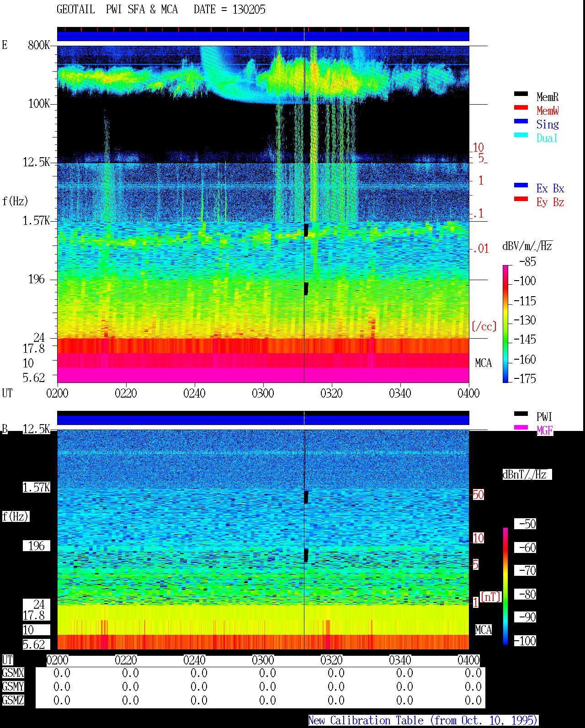Click the -160 color scale value
The height and width of the screenshot is (728, 585).
(x=525, y=359)
